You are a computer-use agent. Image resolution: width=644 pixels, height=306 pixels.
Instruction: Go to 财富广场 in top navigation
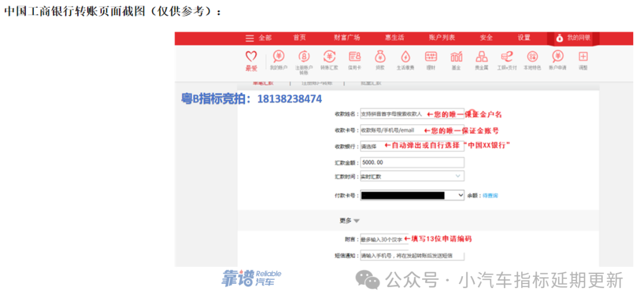(346, 38)
